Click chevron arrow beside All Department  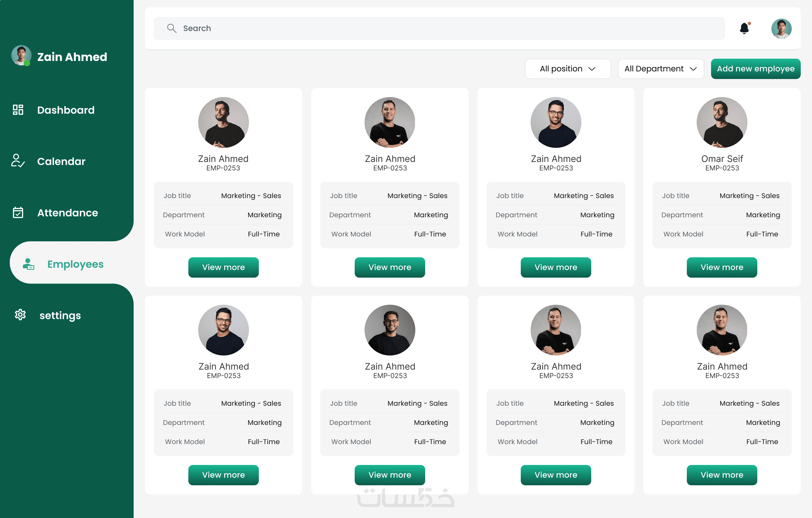click(693, 69)
